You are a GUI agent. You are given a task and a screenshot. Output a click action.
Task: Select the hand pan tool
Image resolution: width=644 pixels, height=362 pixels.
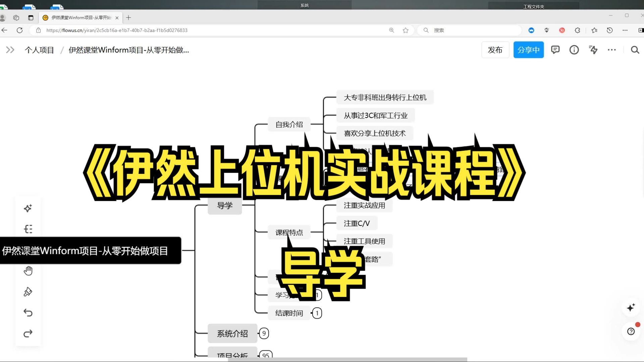[28, 271]
